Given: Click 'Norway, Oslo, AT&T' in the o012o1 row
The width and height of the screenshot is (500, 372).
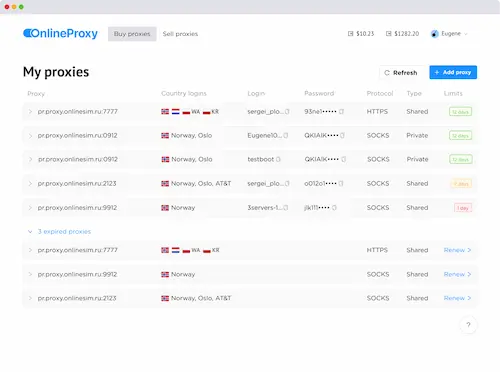Looking at the screenshot, I should click(201, 183).
